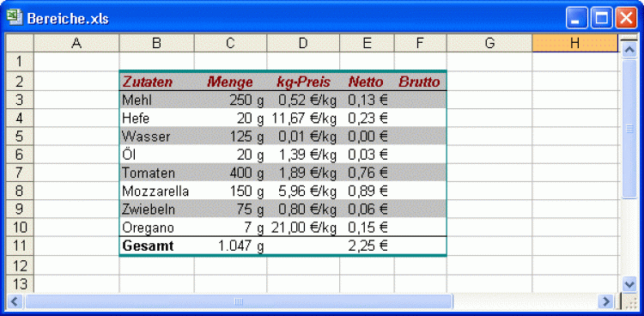This screenshot has height=316, width=644.
Task: Click the Select All corner button
Action: [19, 43]
